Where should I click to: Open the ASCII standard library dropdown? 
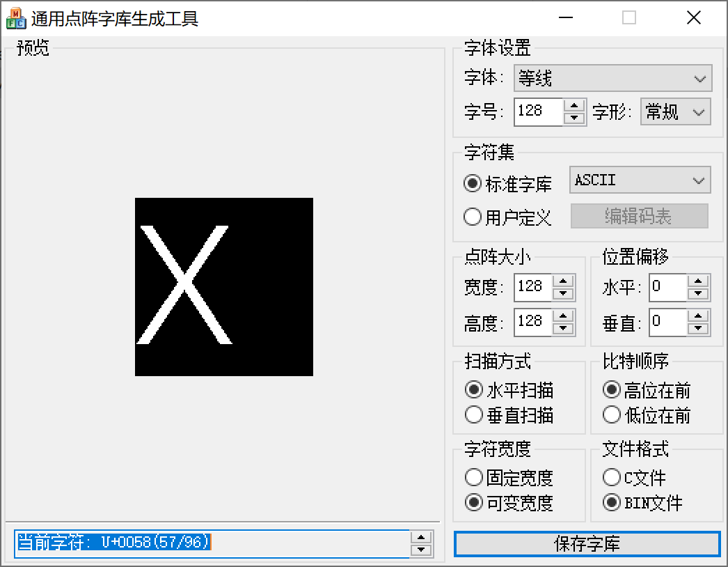pyautogui.click(x=640, y=180)
